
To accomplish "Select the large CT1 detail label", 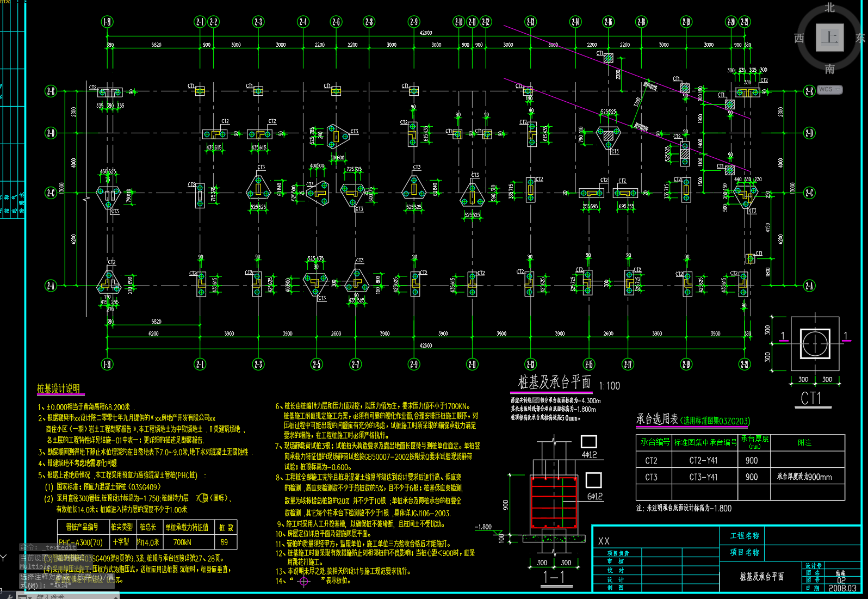I will coord(810,398).
